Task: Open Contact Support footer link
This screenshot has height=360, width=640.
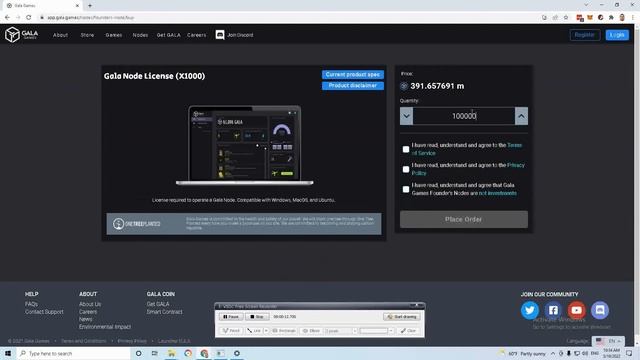Action: pyautogui.click(x=44, y=312)
